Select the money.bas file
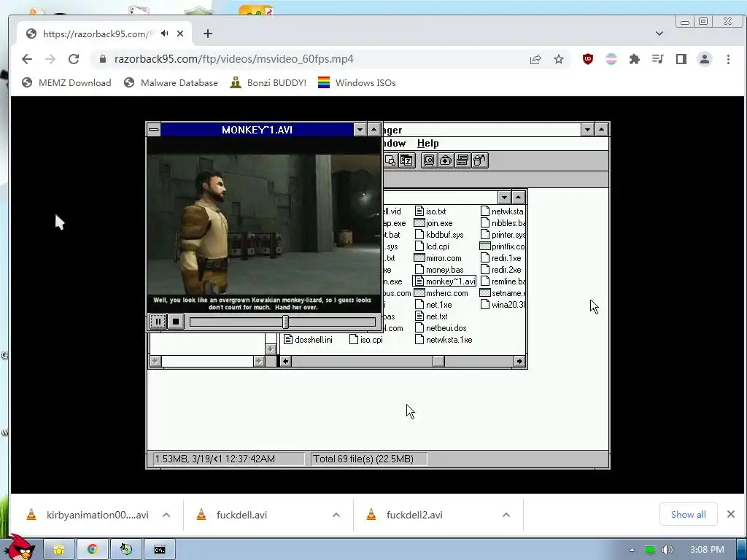 [439, 270]
